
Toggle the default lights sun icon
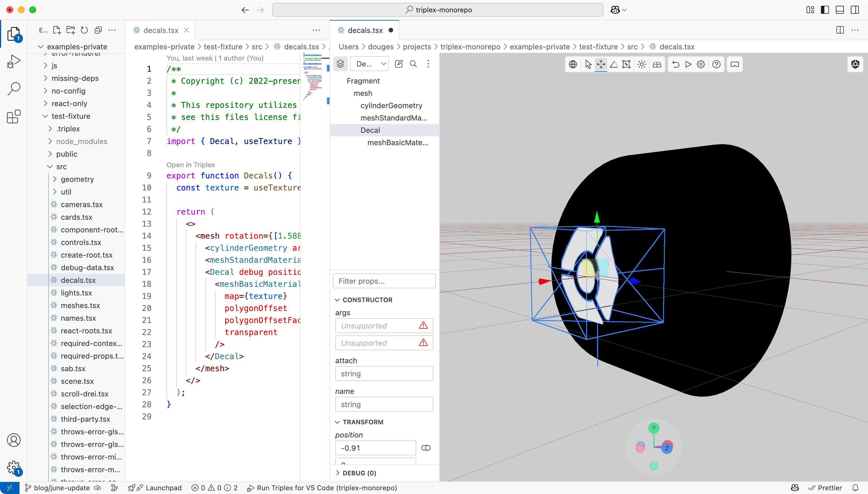[642, 64]
